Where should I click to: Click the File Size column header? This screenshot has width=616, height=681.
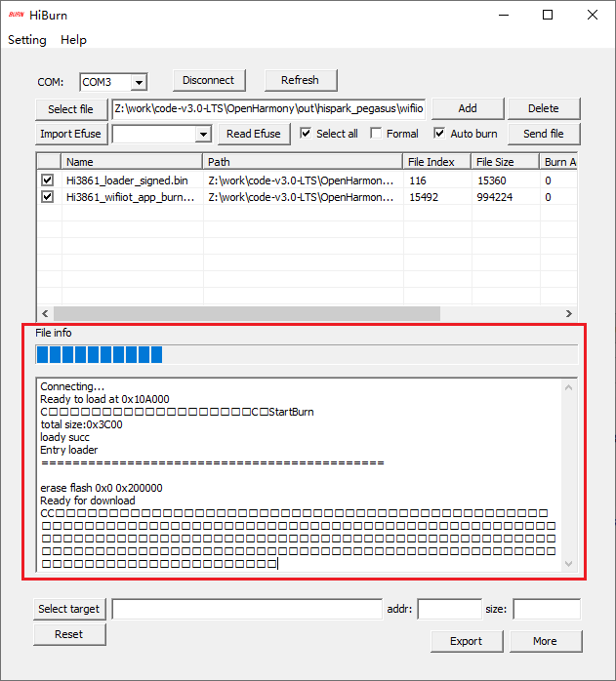(x=506, y=162)
